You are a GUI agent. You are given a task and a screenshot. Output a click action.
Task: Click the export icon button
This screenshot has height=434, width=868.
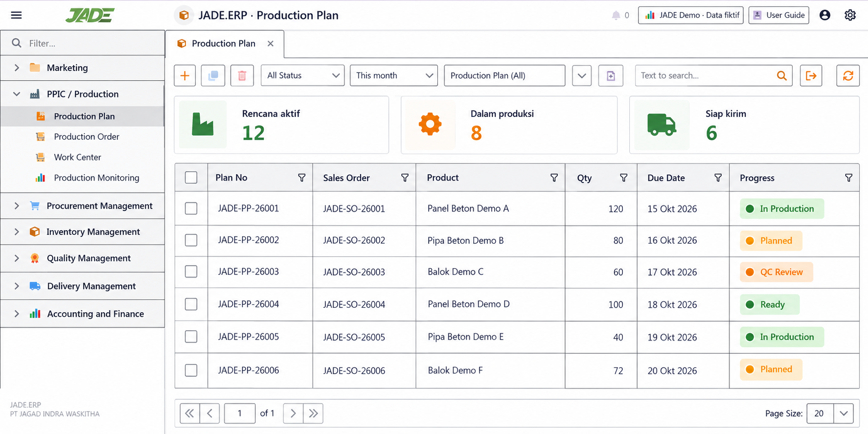point(811,76)
